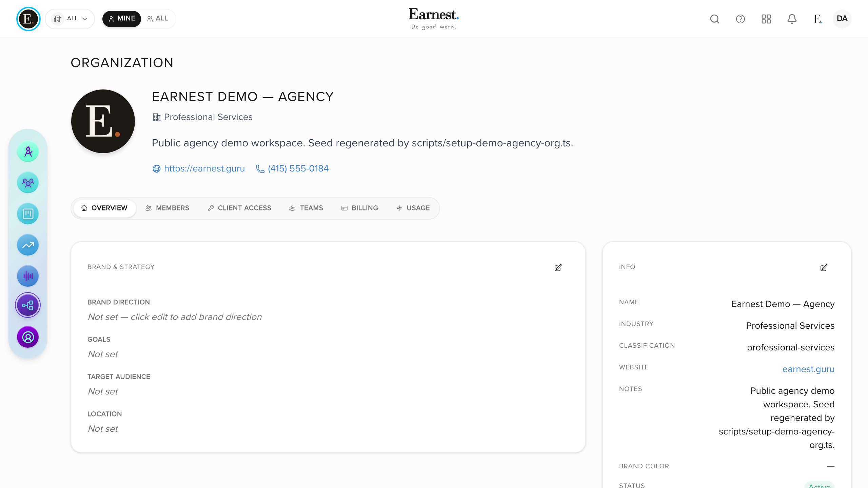Click the Industry 'Professional Services' value in Info
This screenshot has width=868, height=488.
point(790,326)
